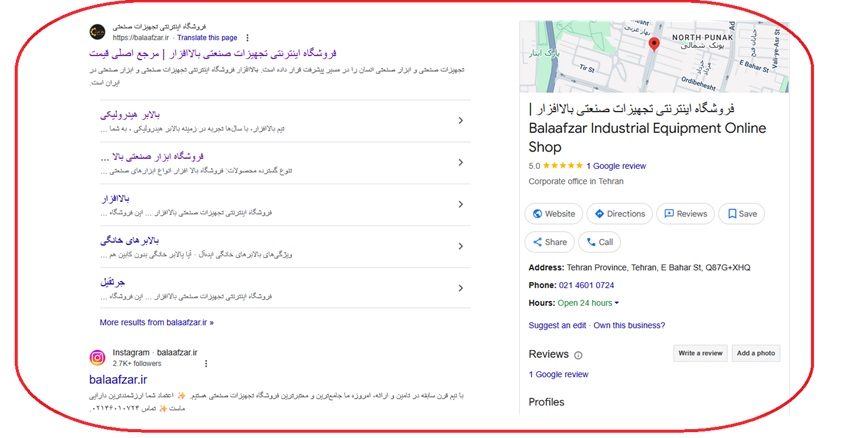Click the map thumbnail of North Punak

pyautogui.click(x=654, y=57)
